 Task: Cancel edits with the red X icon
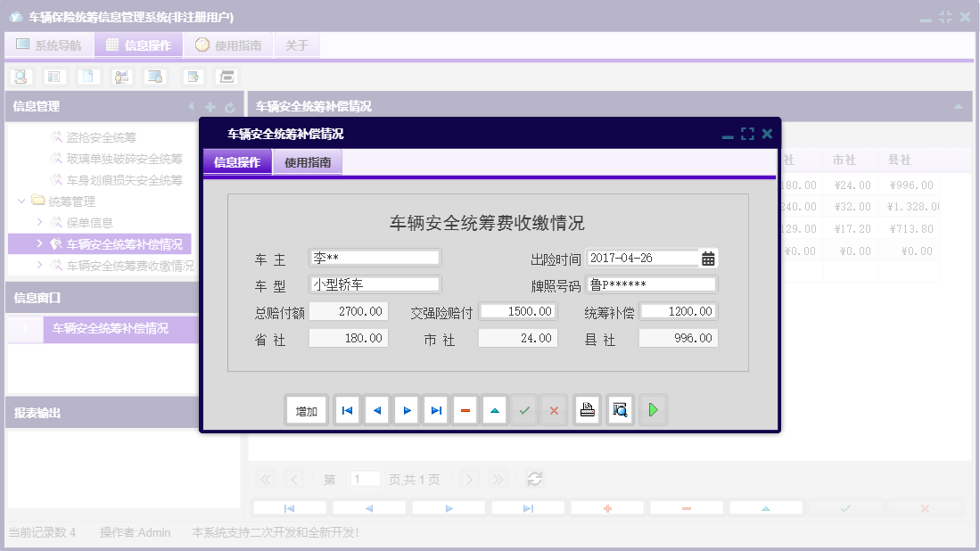(554, 409)
